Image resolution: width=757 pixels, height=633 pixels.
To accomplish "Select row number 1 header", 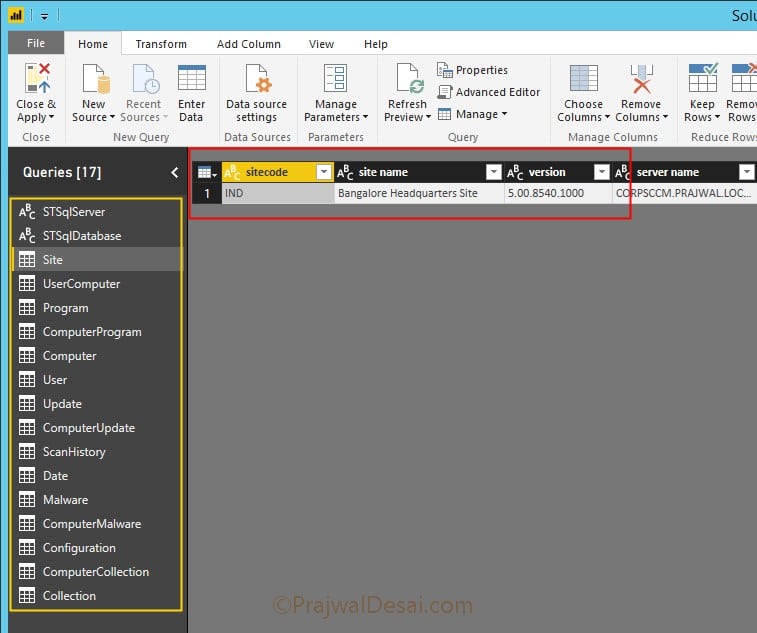I will (x=207, y=193).
